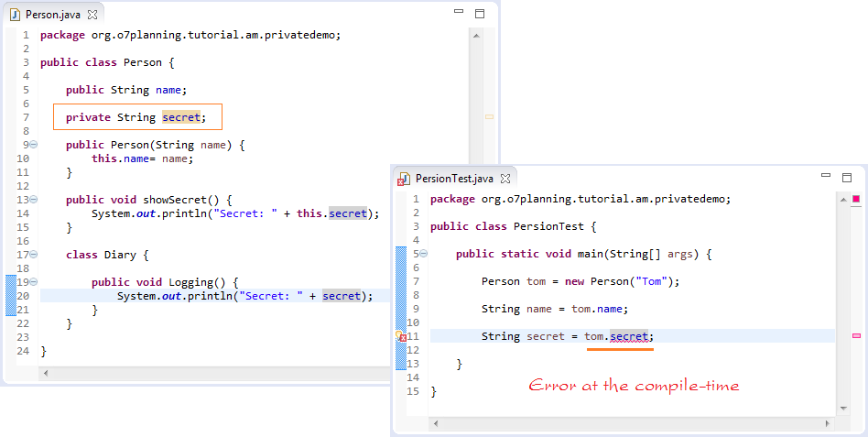868x437 pixels.
Task: Close the Person.java tab
Action: pyautogui.click(x=92, y=15)
